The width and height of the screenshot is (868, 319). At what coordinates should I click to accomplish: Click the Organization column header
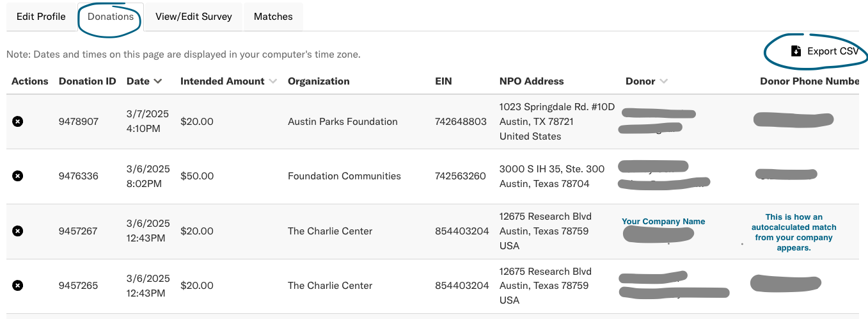point(319,81)
